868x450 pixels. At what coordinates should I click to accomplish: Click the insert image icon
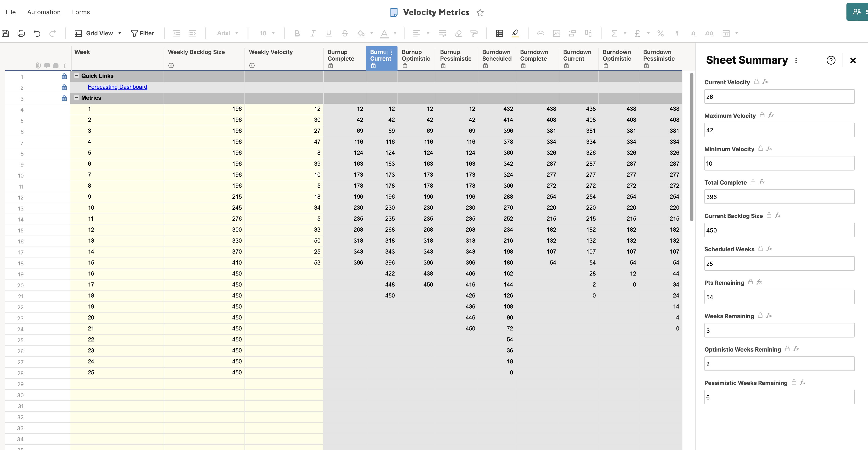[x=557, y=33]
